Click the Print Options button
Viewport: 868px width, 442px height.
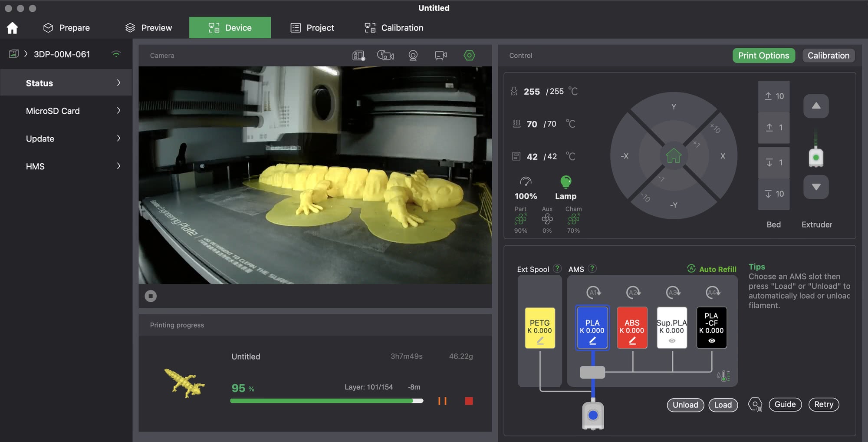(764, 56)
